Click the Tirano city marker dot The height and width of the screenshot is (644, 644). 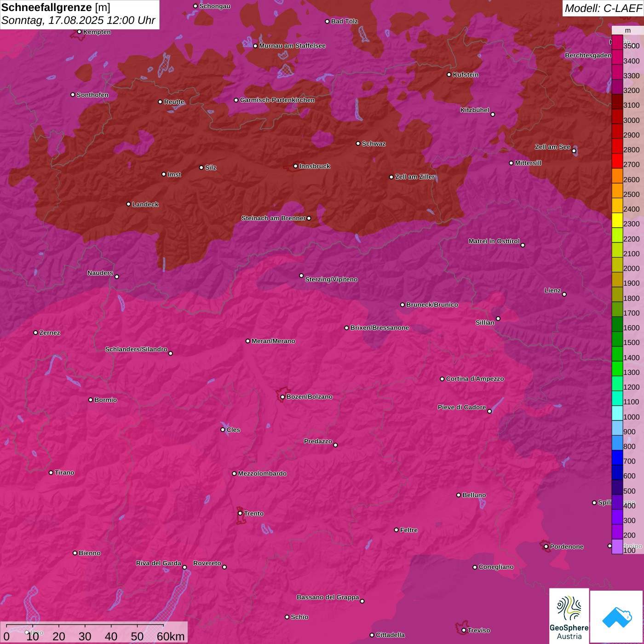click(x=51, y=472)
